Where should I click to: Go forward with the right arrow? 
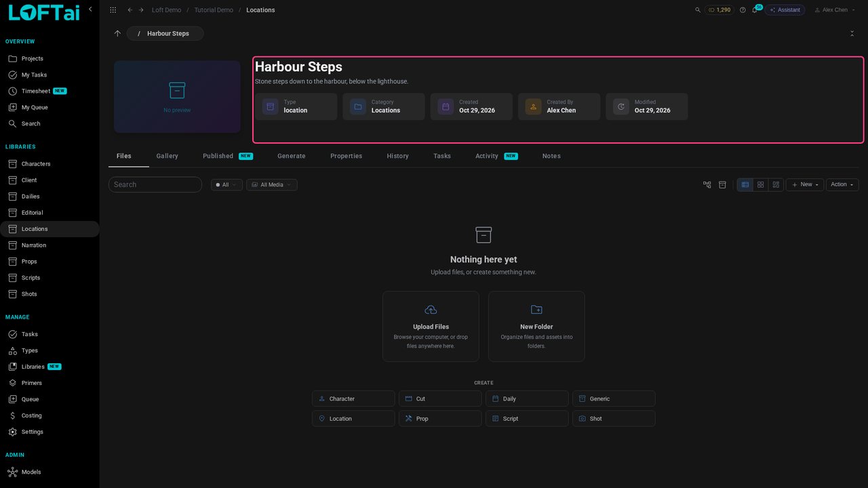click(141, 10)
